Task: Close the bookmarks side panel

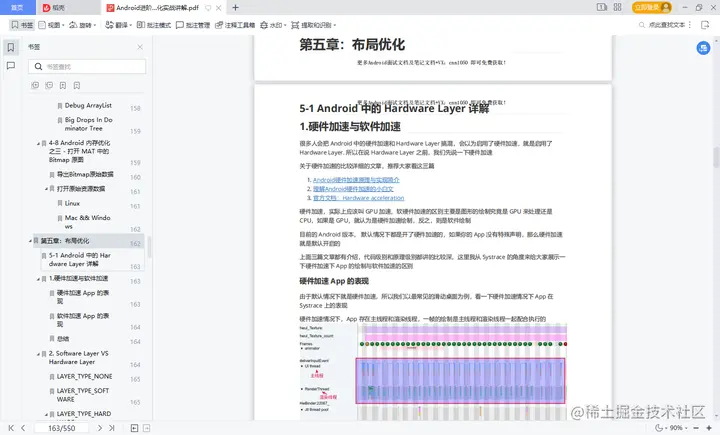Action: pos(140,47)
